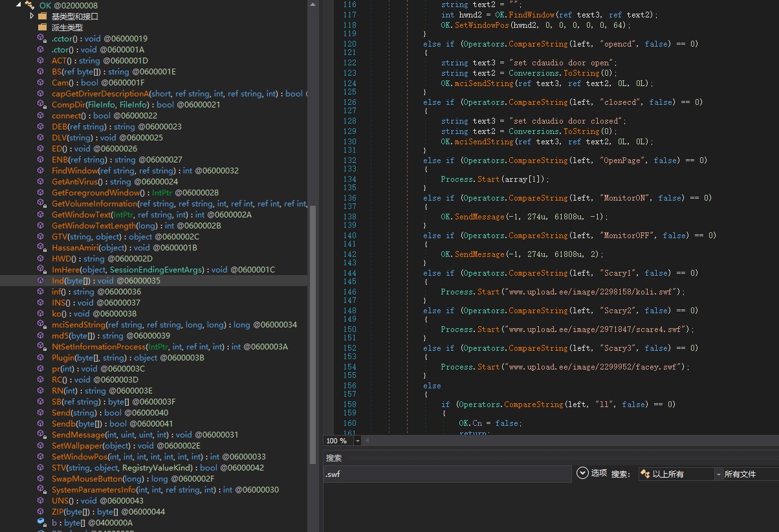Collapse the OK @02000008 class node

[19, 5]
